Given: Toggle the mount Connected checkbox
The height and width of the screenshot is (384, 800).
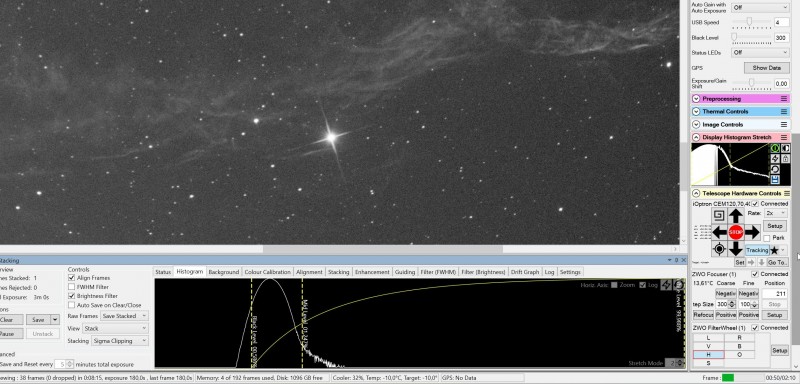Looking at the screenshot, I should [755, 203].
